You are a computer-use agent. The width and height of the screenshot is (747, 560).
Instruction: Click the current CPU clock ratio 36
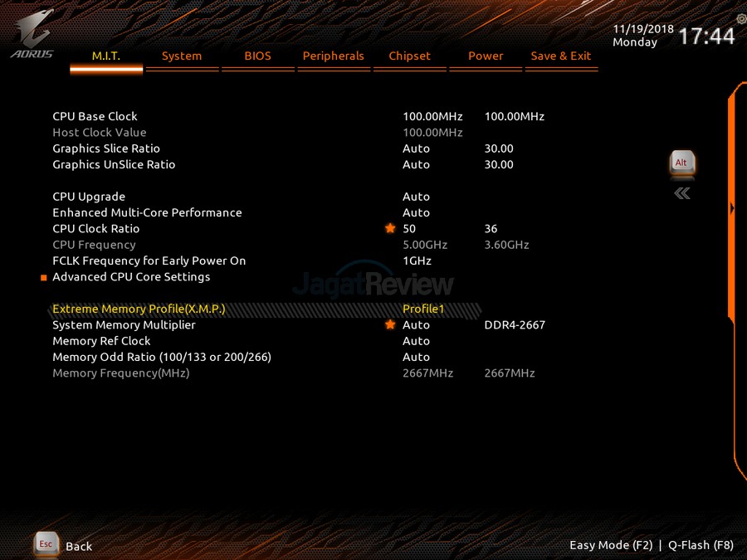click(491, 229)
